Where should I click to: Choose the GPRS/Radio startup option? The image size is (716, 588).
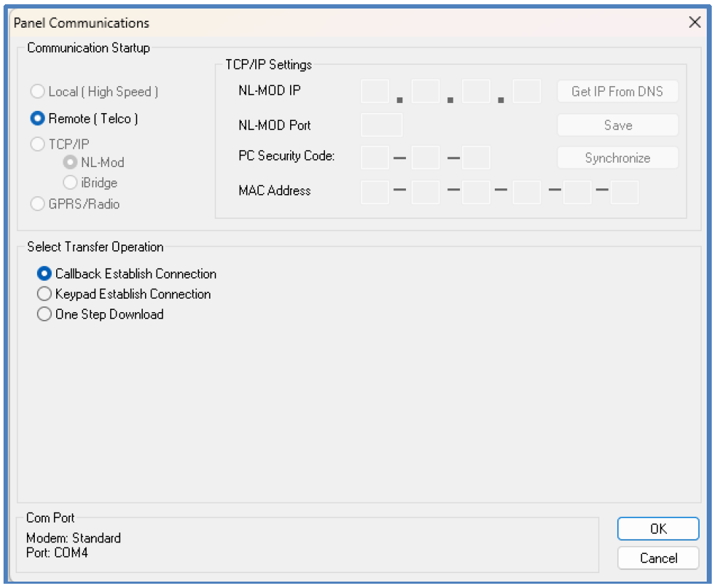tap(37, 204)
